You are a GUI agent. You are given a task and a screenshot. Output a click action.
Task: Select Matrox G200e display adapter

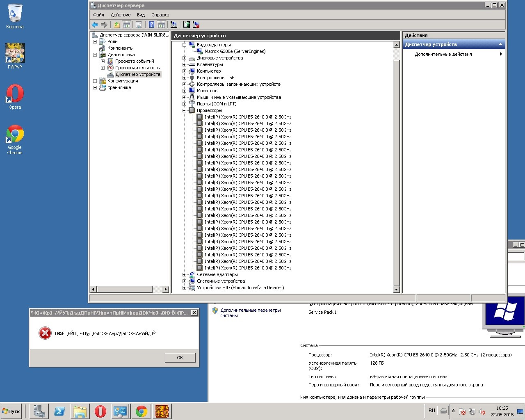[235, 51]
